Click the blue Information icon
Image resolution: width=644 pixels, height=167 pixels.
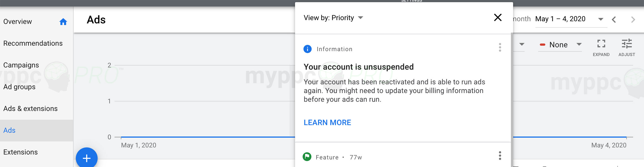click(x=307, y=49)
